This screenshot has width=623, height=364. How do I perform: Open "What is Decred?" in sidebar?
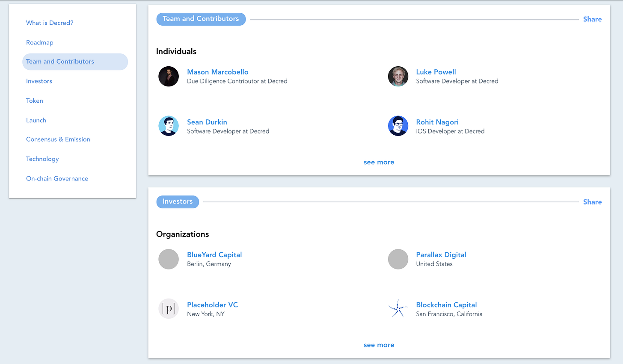coord(50,23)
